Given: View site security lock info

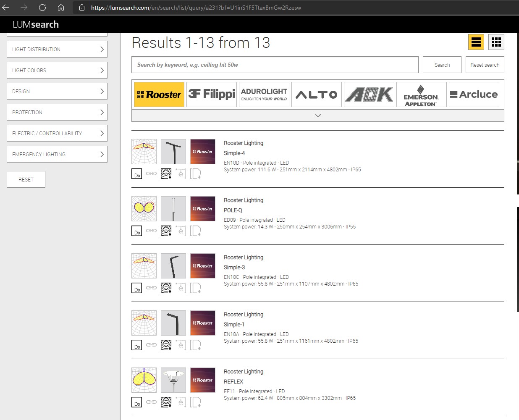Looking at the screenshot, I should point(82,8).
